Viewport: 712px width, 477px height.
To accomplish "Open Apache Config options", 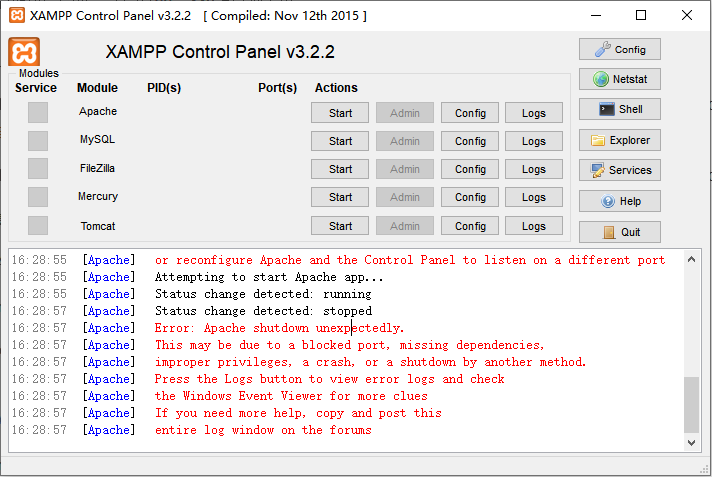I will tap(470, 113).
